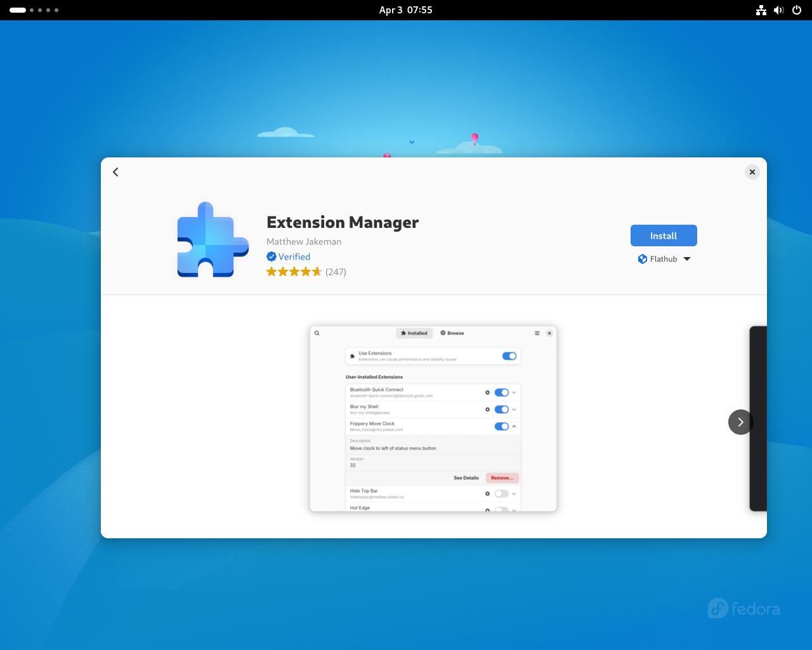Click the Flathub cube icon
This screenshot has height=650, width=812.
[643, 259]
